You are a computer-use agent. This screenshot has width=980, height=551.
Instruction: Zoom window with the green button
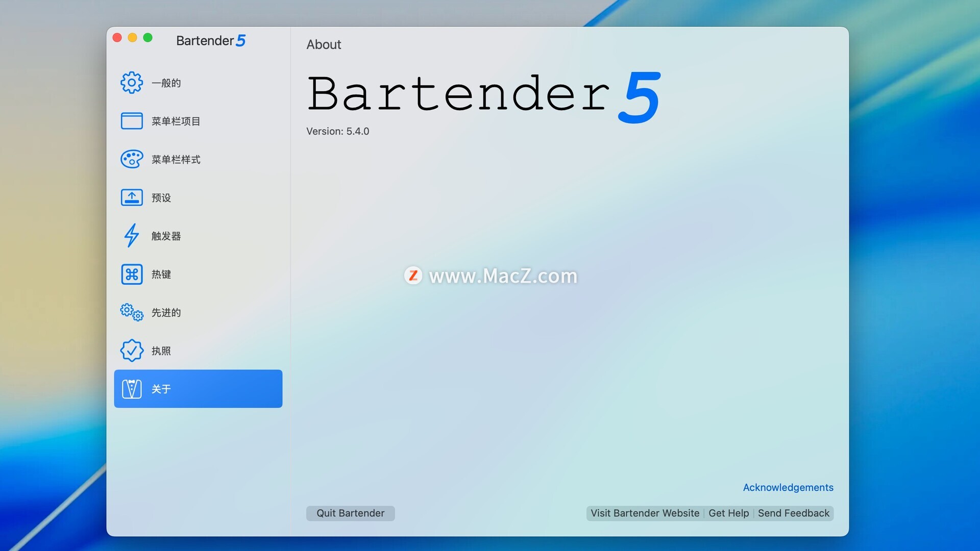(148, 37)
